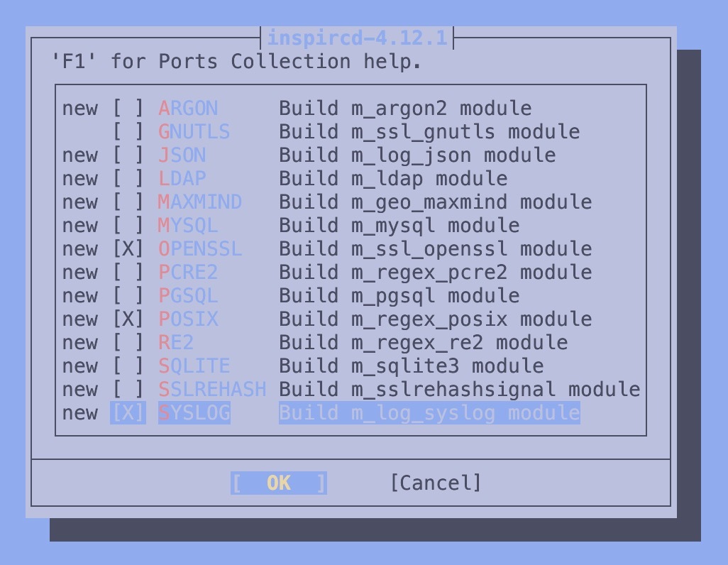
Task: Click the Cancel button
Action: click(x=436, y=483)
